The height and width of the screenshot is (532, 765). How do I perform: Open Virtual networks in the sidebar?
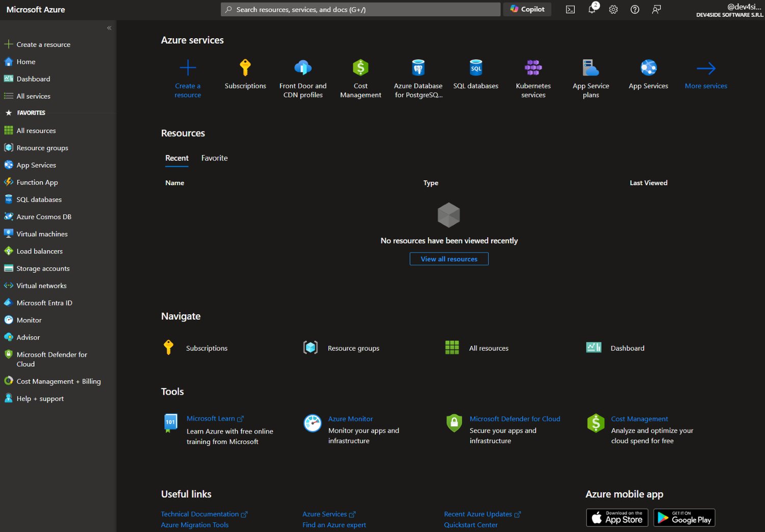point(41,286)
